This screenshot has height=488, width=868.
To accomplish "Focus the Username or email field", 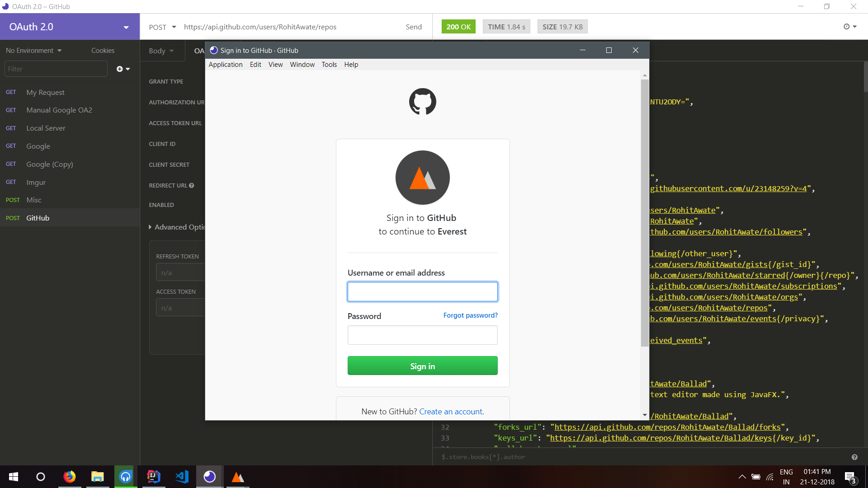I will coord(422,292).
